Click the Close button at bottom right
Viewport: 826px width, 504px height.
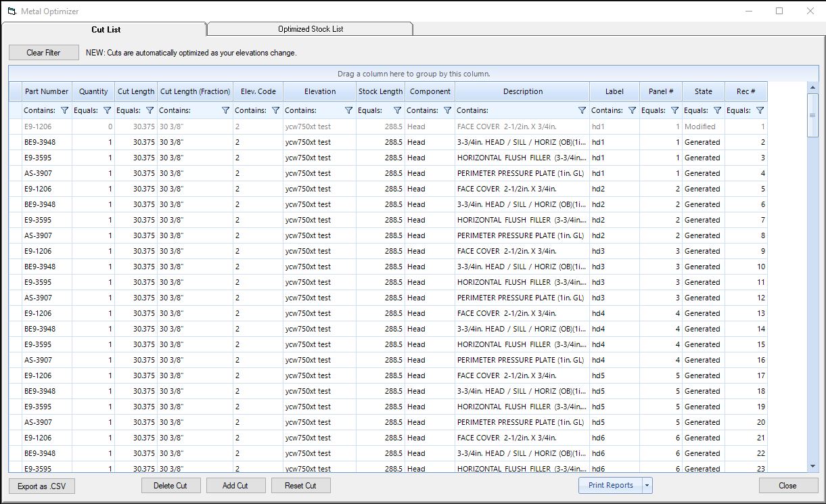click(x=787, y=486)
